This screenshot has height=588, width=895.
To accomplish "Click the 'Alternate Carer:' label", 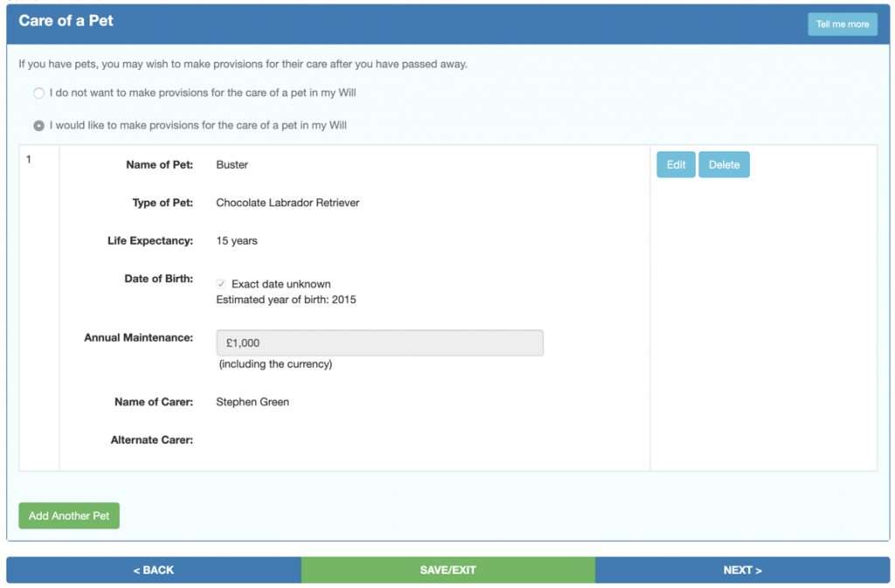I will [152, 439].
